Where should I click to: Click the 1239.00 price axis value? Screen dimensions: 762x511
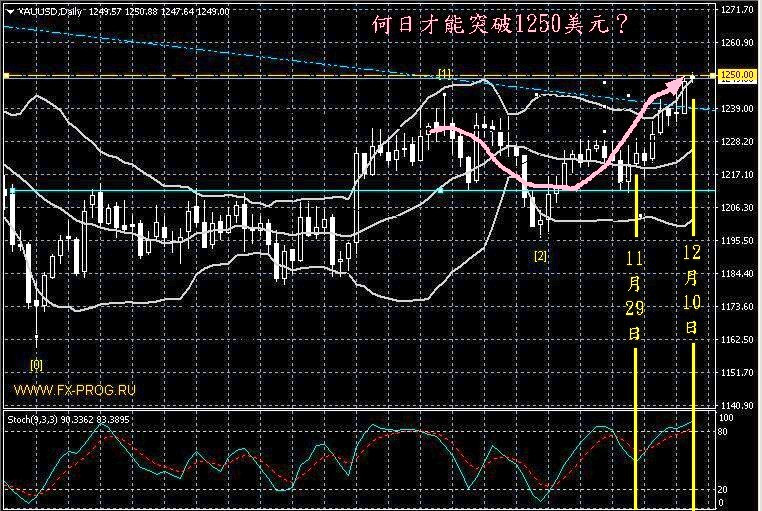[x=737, y=108]
